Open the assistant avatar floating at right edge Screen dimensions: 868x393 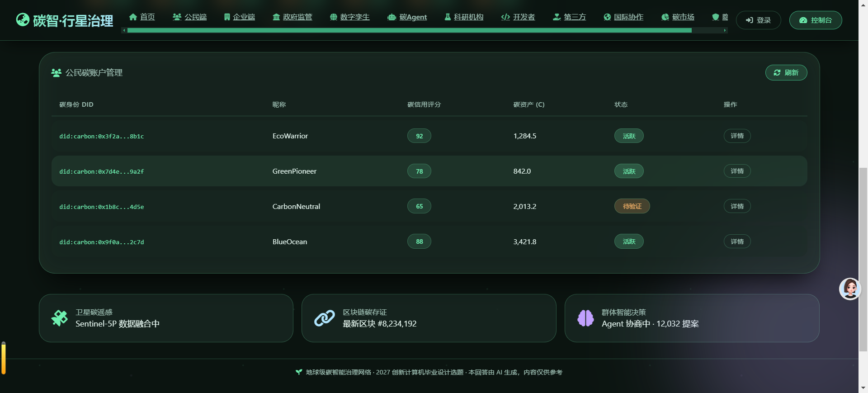click(850, 289)
